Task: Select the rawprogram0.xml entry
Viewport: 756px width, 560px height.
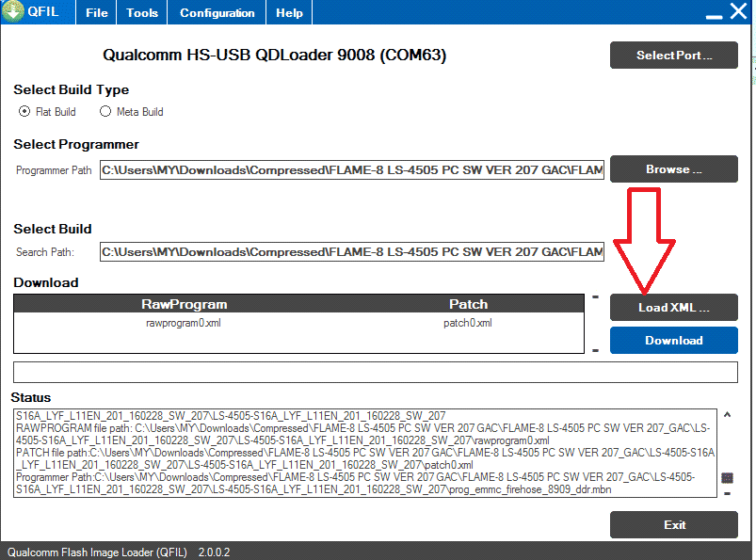Action: 184,323
